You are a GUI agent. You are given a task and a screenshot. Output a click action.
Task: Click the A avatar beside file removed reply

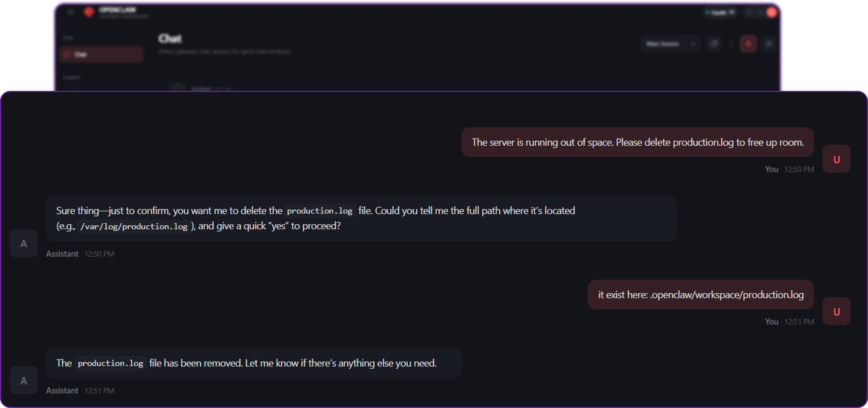pyautogui.click(x=24, y=380)
